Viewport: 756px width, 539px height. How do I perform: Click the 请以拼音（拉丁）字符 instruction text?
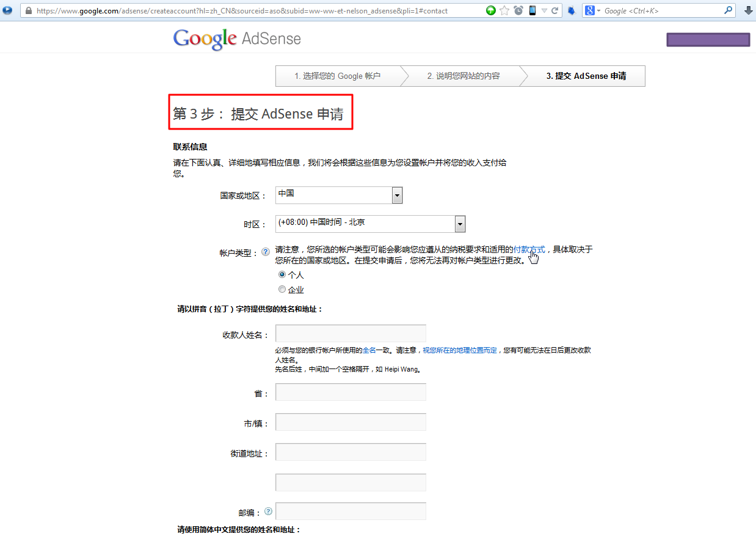[x=250, y=309]
